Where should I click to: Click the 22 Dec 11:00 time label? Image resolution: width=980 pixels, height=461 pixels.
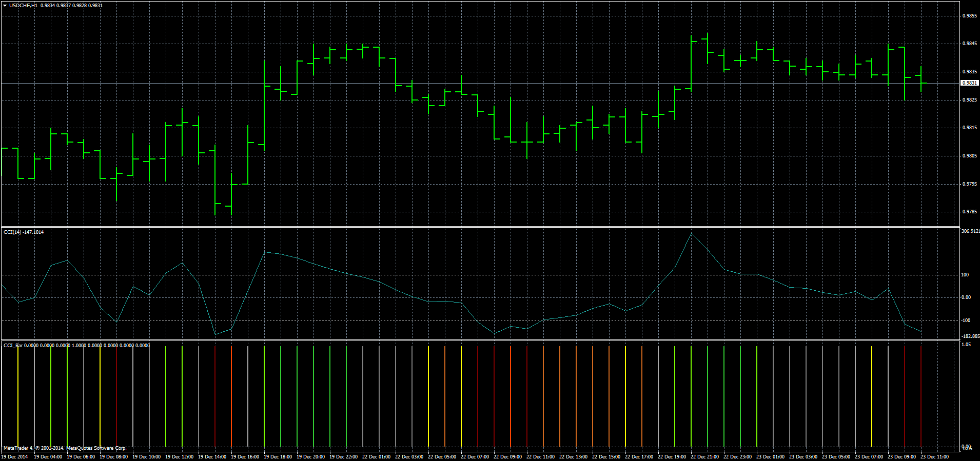(540, 456)
